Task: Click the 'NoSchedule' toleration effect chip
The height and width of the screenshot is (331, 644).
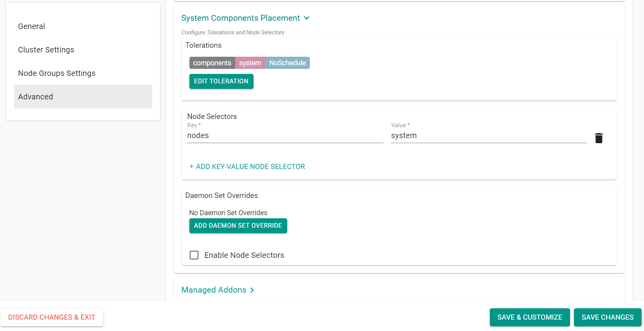Action: (288, 63)
